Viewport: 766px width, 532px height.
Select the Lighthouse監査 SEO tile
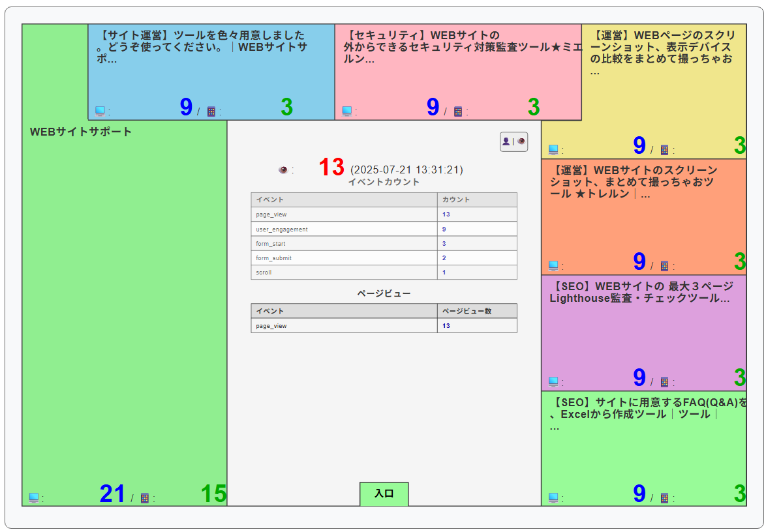[x=639, y=293]
